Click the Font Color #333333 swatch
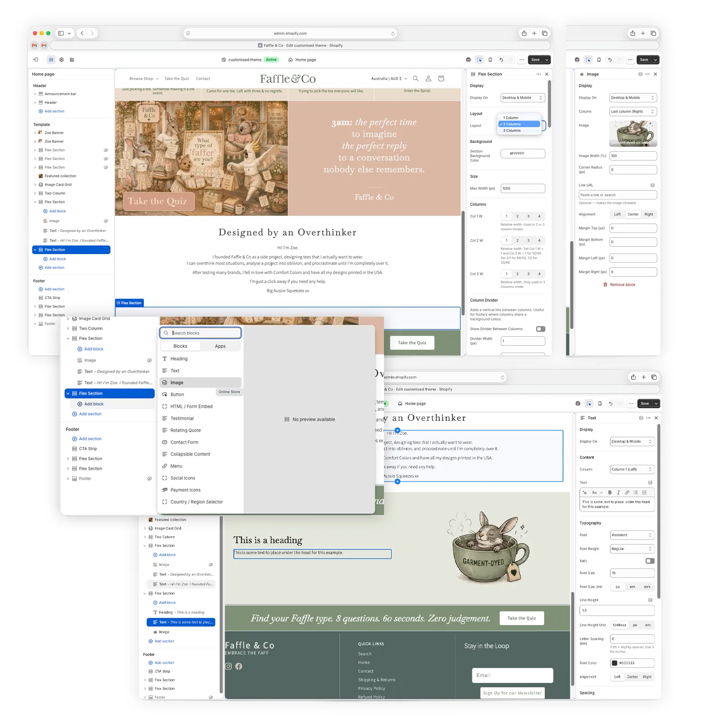 click(x=614, y=663)
